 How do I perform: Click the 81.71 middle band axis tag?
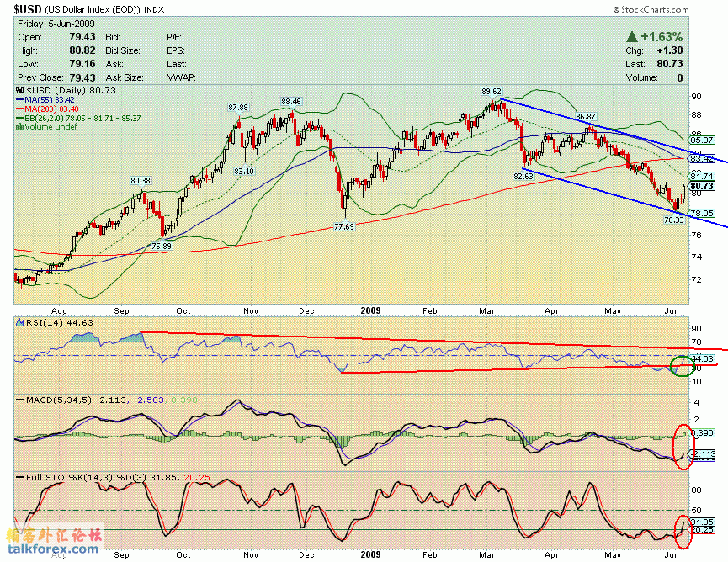(702, 176)
